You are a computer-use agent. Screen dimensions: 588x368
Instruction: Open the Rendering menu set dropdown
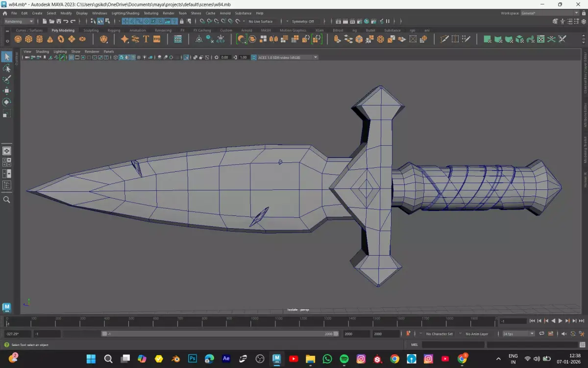click(x=19, y=22)
